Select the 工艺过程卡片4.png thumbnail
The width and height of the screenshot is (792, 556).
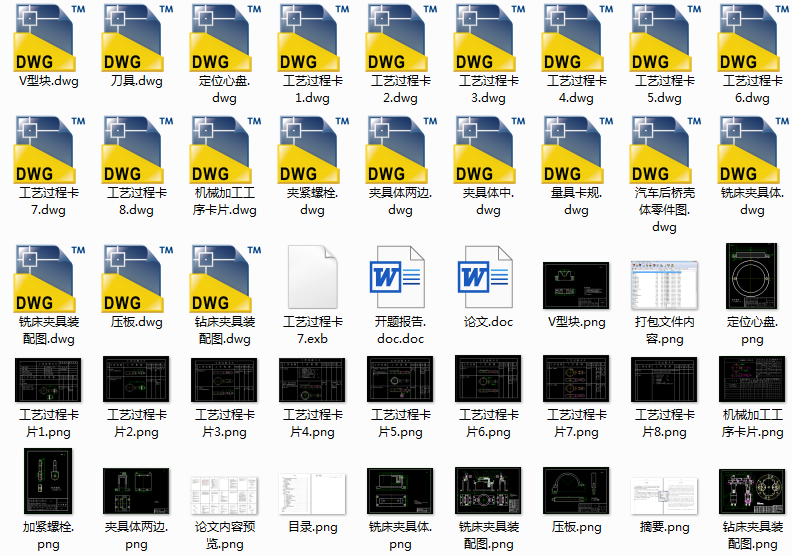click(x=312, y=380)
